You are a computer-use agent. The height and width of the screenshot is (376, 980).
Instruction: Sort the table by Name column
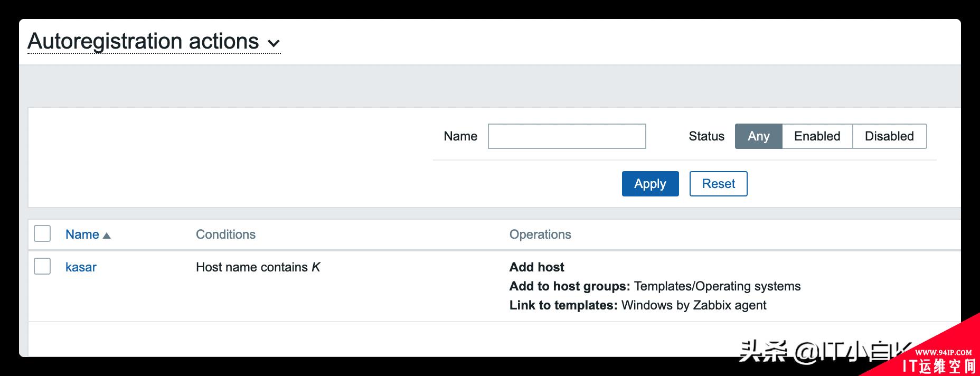[82, 234]
